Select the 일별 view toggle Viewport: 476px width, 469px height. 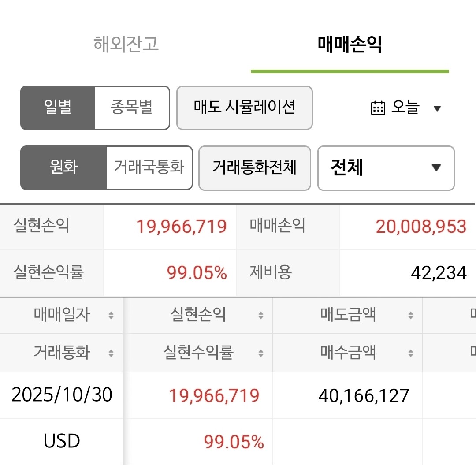pyautogui.click(x=58, y=108)
